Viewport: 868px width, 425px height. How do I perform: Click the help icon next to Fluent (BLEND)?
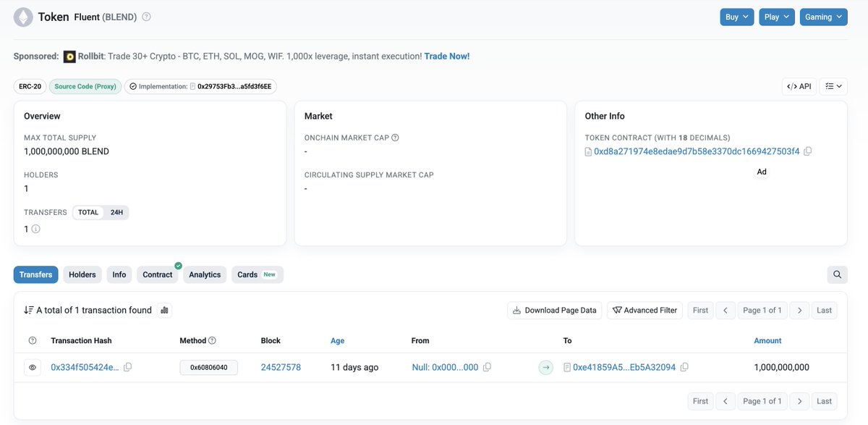(x=147, y=17)
